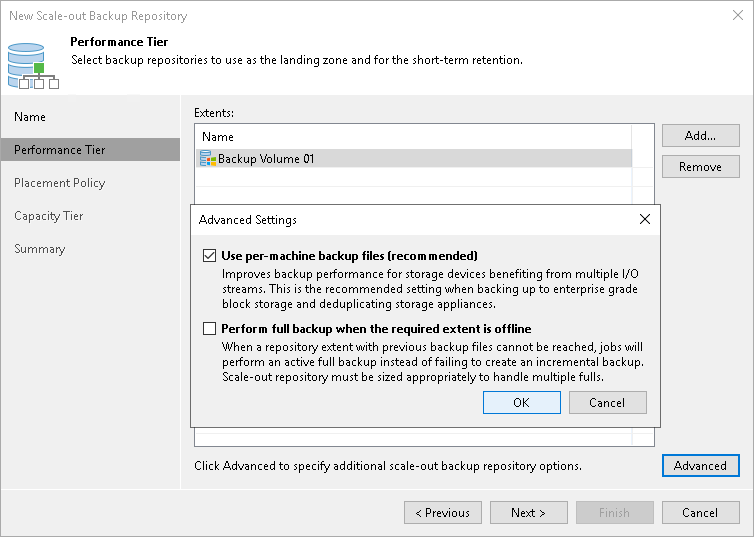The image size is (754, 537).
Task: Switch to Capacity Tier step
Action: pos(49,216)
